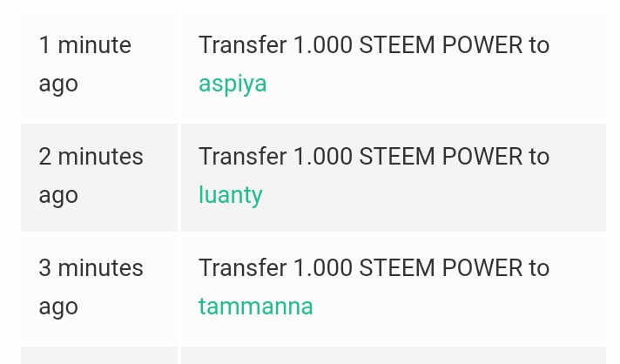Screen dimensions: 620x364
Task: Click the "1 minute ago" timestamp
Action: click(84, 64)
